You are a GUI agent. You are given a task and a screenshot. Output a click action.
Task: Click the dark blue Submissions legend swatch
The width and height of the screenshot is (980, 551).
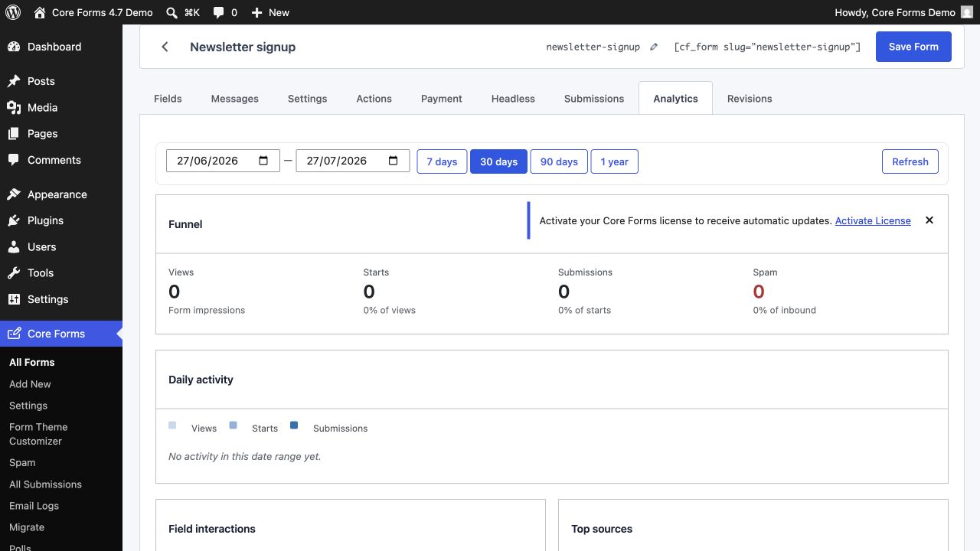pyautogui.click(x=294, y=425)
